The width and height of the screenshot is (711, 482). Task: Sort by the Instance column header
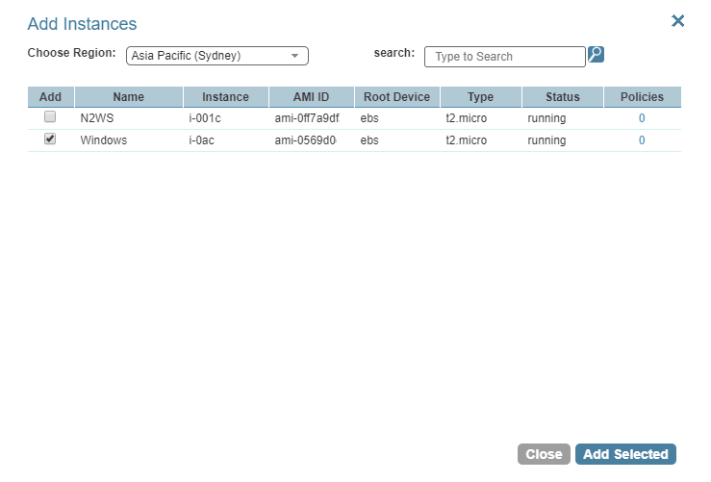tap(225, 97)
